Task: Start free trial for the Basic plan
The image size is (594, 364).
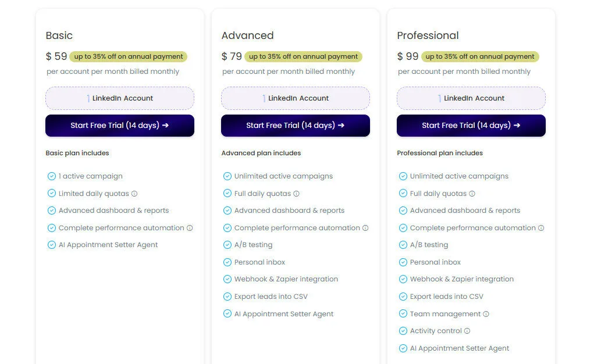Action: (x=119, y=126)
